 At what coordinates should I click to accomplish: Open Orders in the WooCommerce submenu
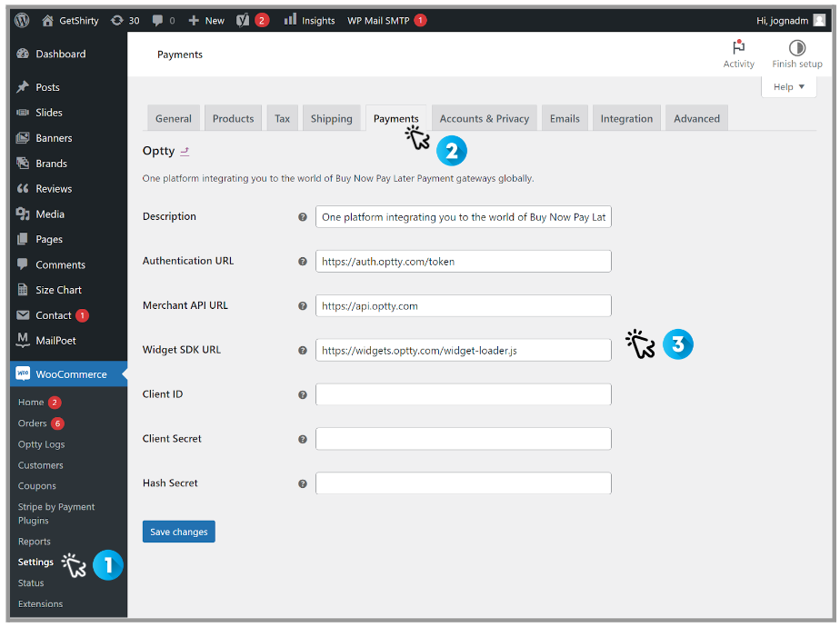(32, 423)
